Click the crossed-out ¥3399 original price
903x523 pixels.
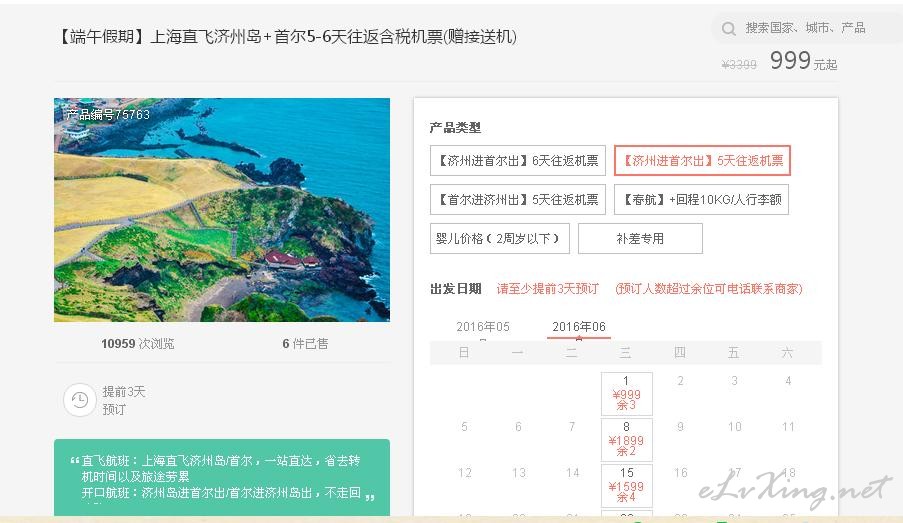[739, 65]
